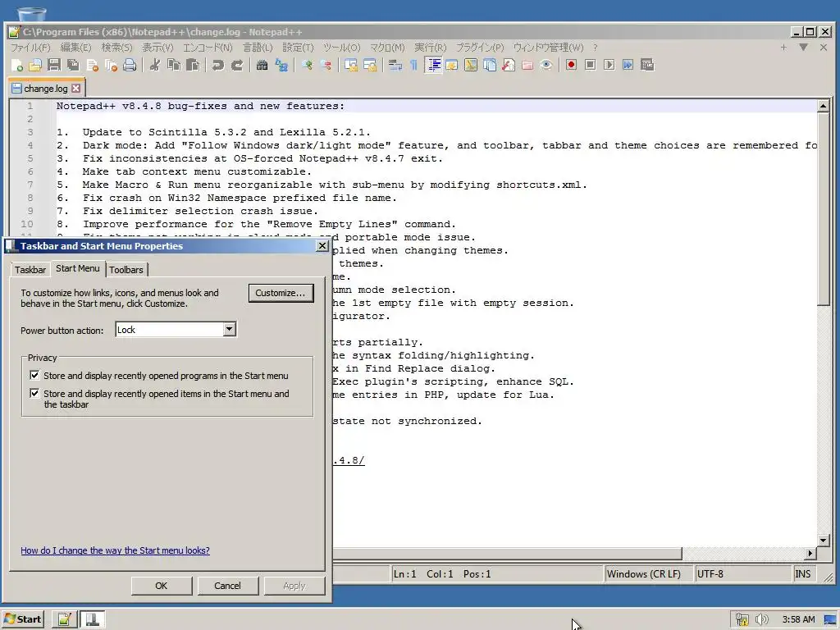Click the Stop Recording macro icon
The width and height of the screenshot is (840, 630).
tap(591, 66)
